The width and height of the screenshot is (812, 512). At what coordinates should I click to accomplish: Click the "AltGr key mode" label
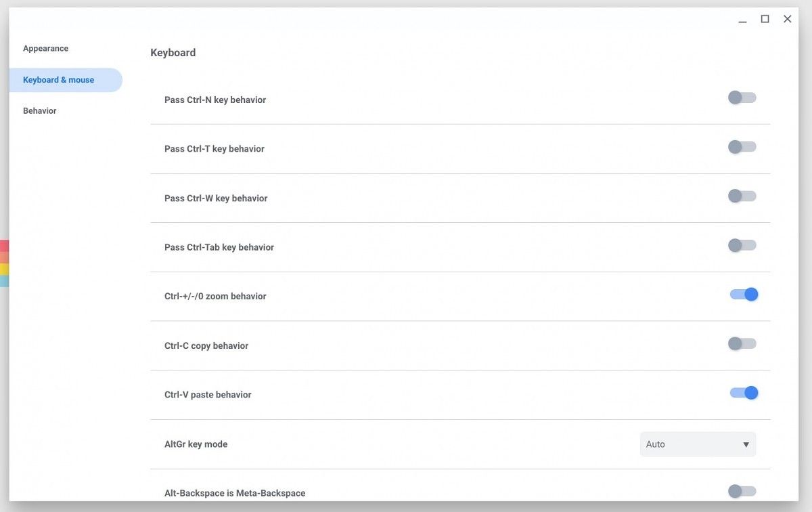point(196,444)
